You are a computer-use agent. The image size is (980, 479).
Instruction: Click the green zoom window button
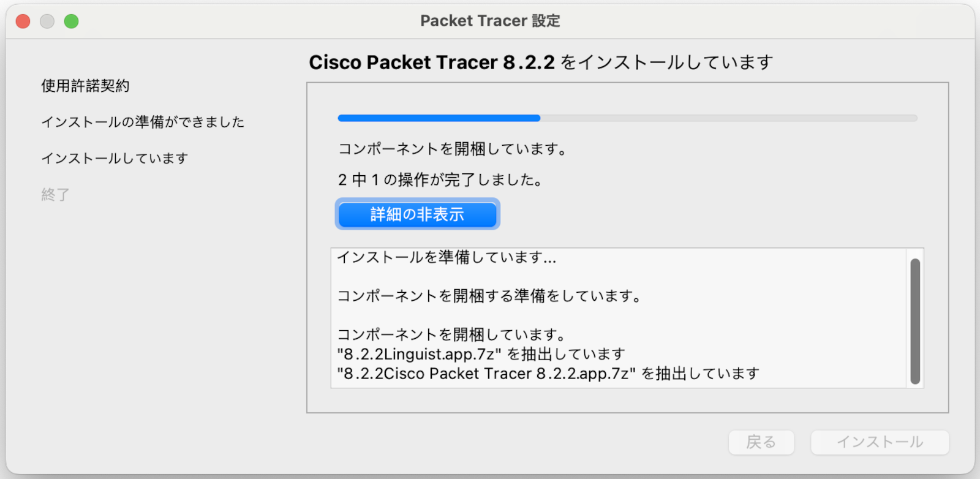click(x=72, y=21)
